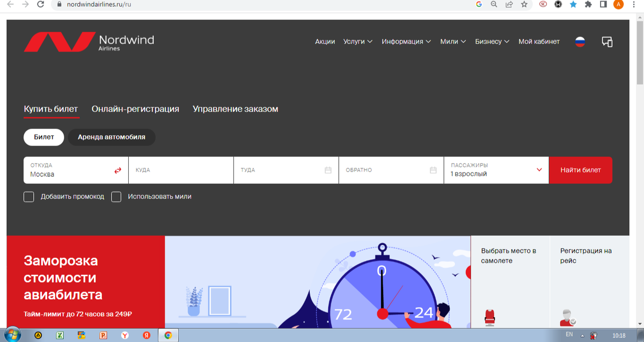The height and width of the screenshot is (342, 644).
Task: Open Мой кабинет link
Action: pyautogui.click(x=539, y=42)
